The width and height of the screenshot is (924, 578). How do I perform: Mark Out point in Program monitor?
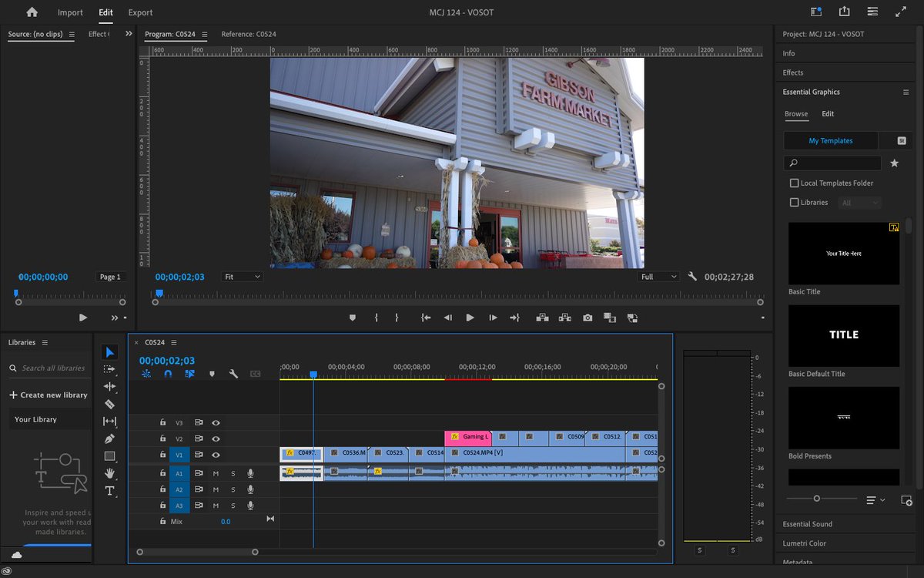coord(397,318)
